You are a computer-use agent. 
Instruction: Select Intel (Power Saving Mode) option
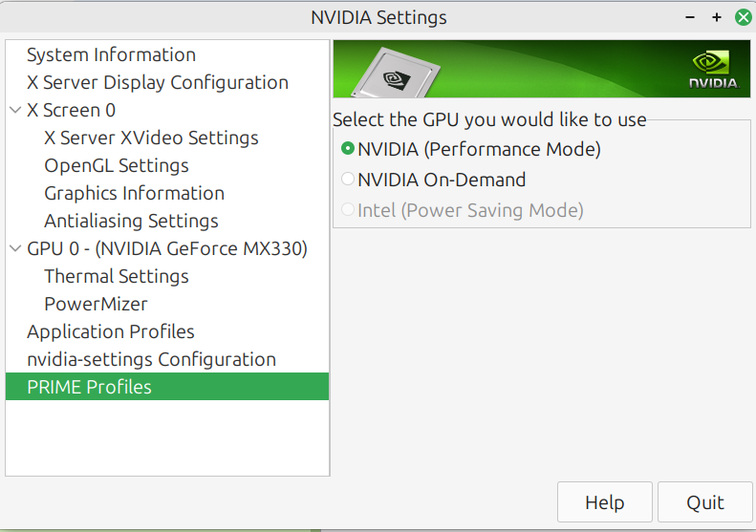tap(348, 210)
